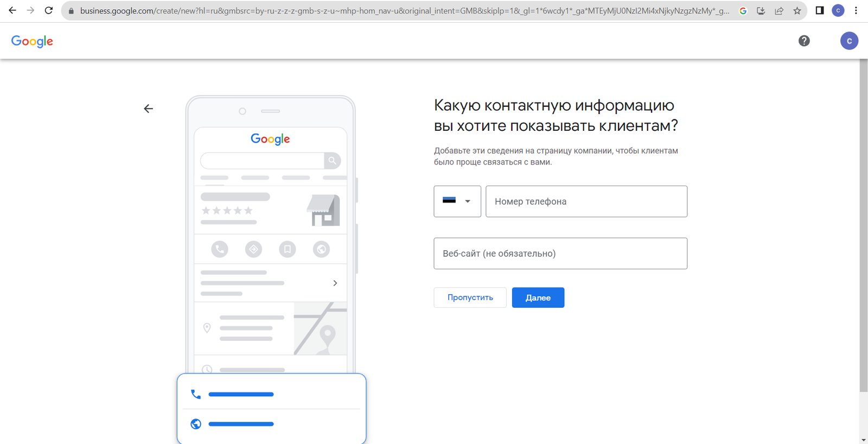Open the Chrome three-dot menu

[856, 10]
